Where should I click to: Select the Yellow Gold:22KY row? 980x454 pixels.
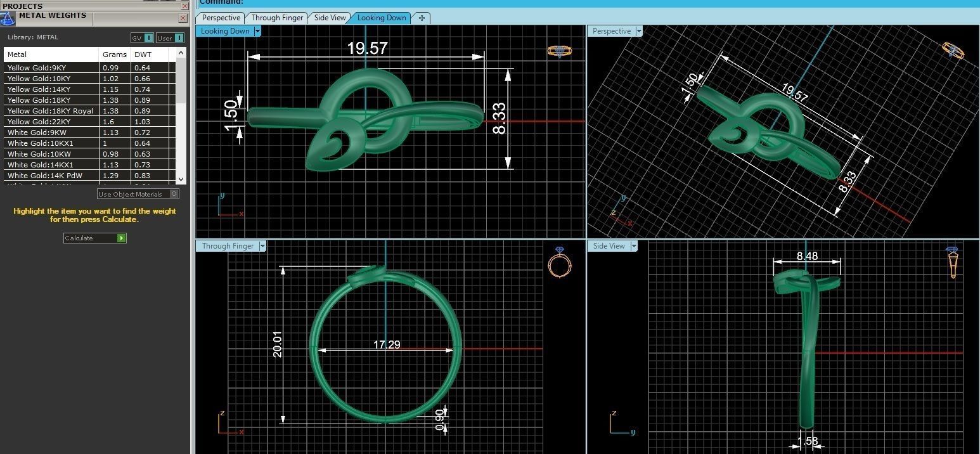click(90, 122)
